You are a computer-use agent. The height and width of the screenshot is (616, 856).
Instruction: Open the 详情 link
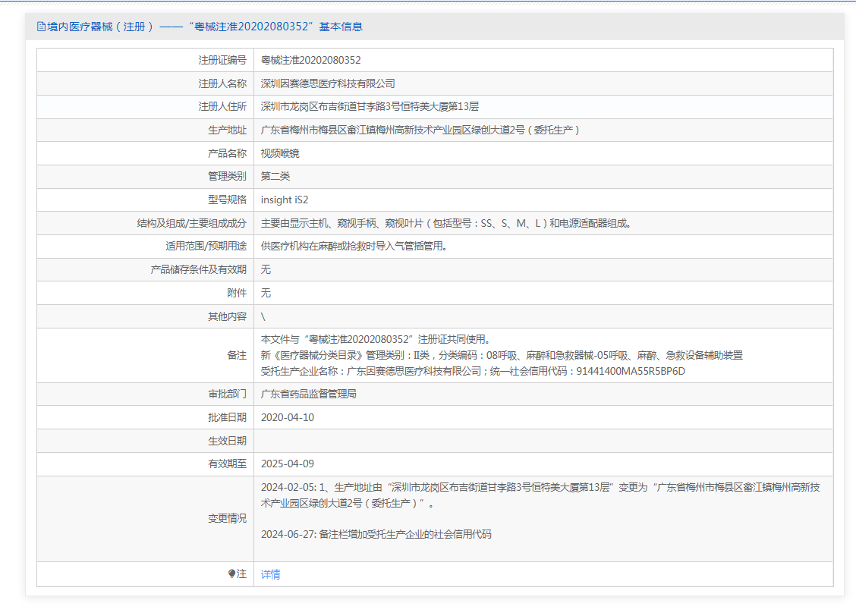(x=271, y=574)
